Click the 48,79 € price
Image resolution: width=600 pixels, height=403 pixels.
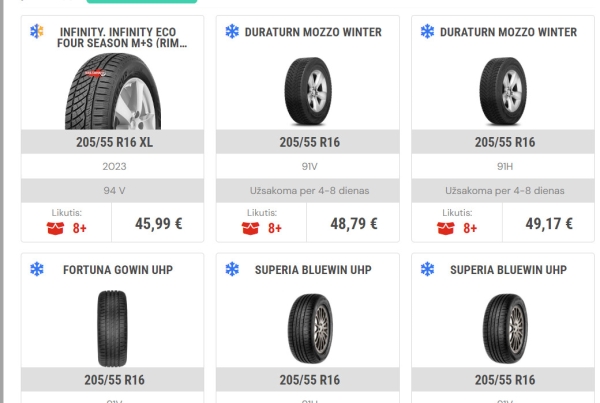[353, 223]
